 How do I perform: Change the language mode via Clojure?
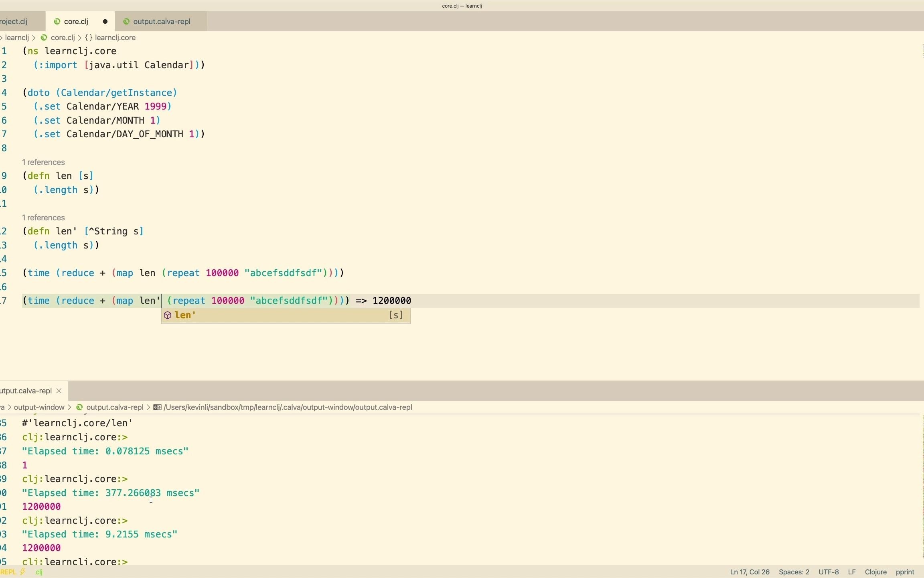(x=876, y=572)
